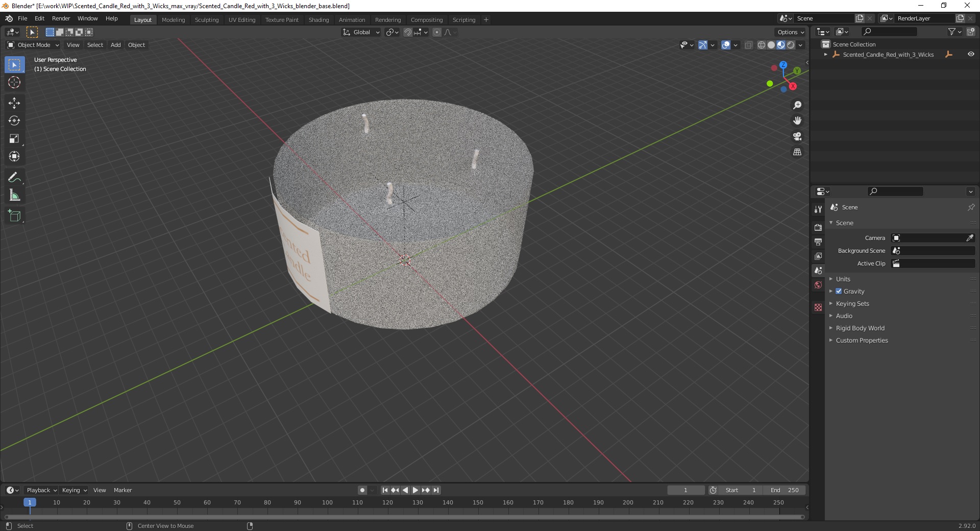Click the Options button in header
Image resolution: width=980 pixels, height=531 pixels.
tap(791, 32)
